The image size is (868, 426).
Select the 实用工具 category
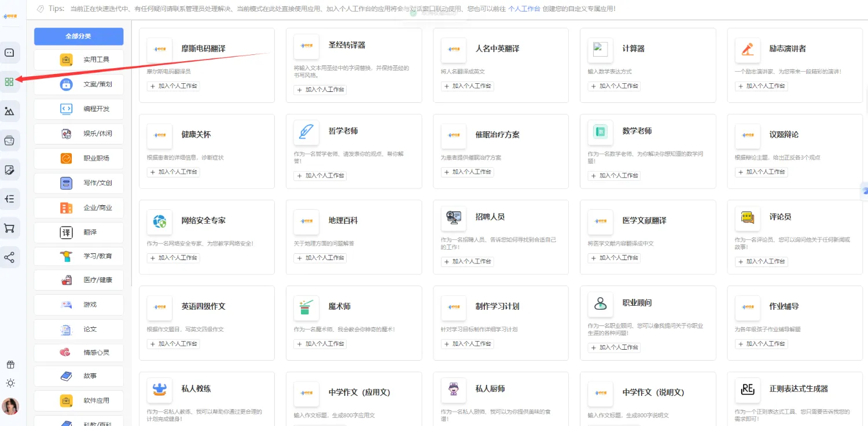click(79, 60)
